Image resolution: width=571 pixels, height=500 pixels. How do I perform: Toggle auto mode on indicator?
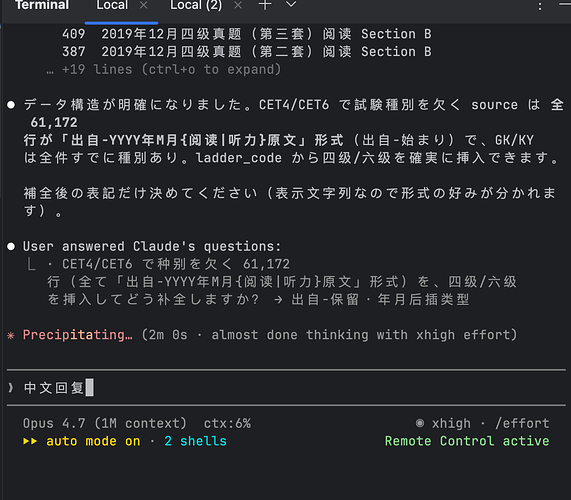(x=93, y=441)
